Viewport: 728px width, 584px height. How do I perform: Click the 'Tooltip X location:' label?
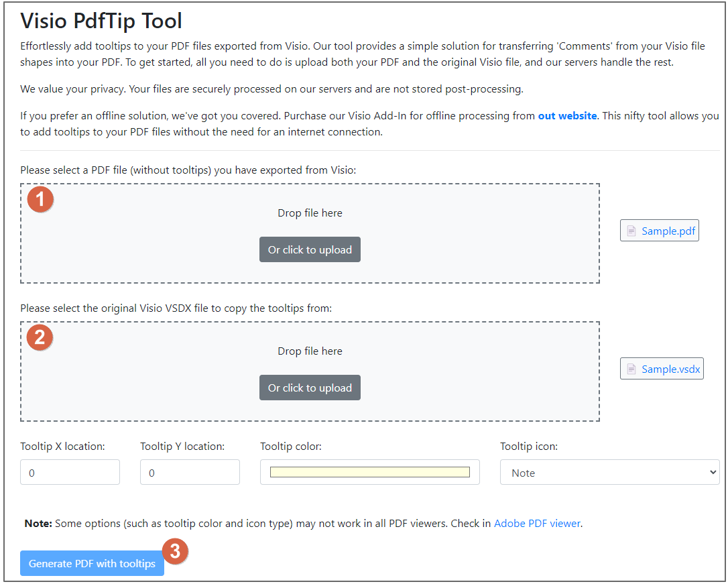[x=63, y=446]
